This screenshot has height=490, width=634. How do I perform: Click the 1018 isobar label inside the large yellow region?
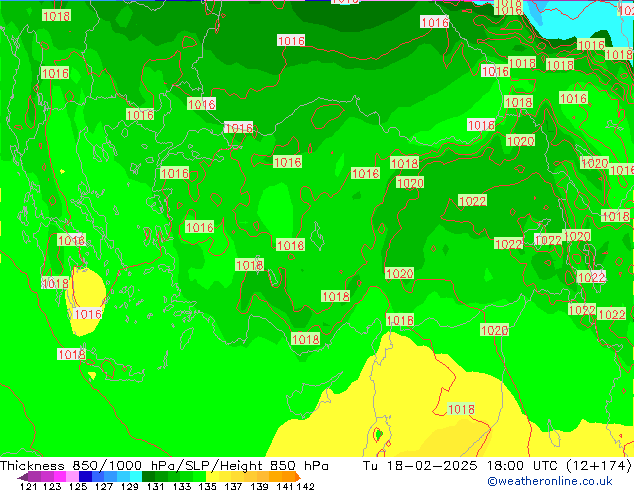tap(461, 410)
